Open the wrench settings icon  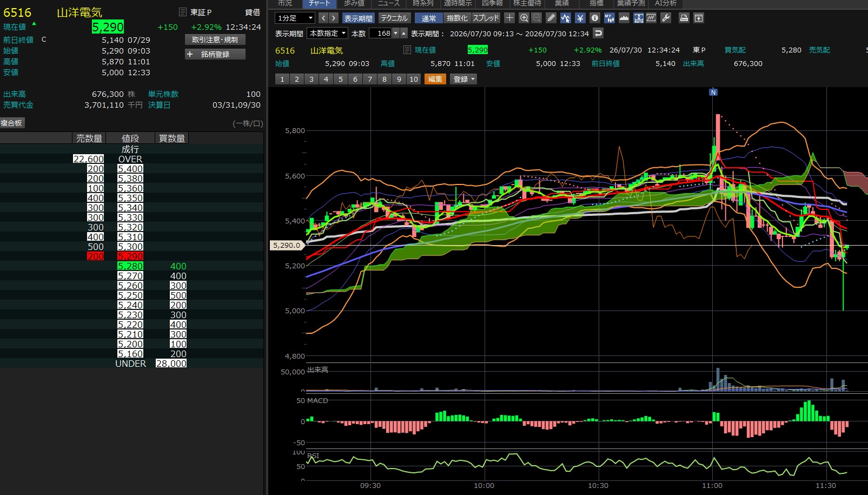[x=666, y=18]
